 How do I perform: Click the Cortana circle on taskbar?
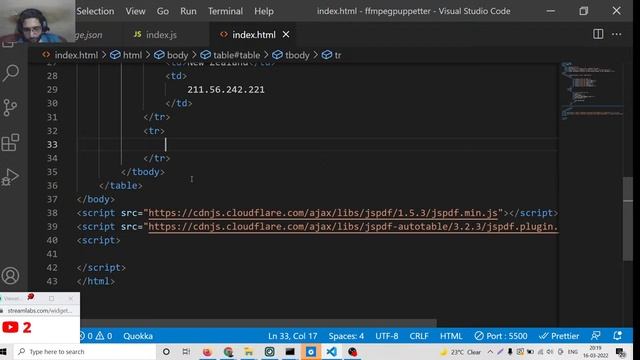tap(166, 352)
